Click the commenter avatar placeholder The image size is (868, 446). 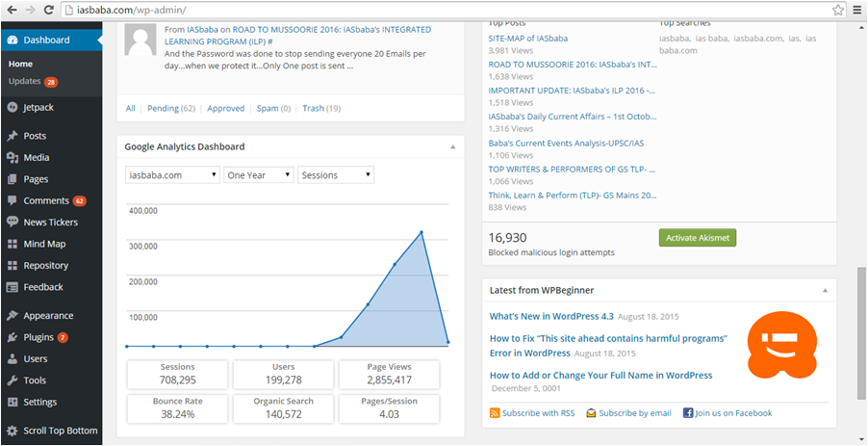click(140, 39)
